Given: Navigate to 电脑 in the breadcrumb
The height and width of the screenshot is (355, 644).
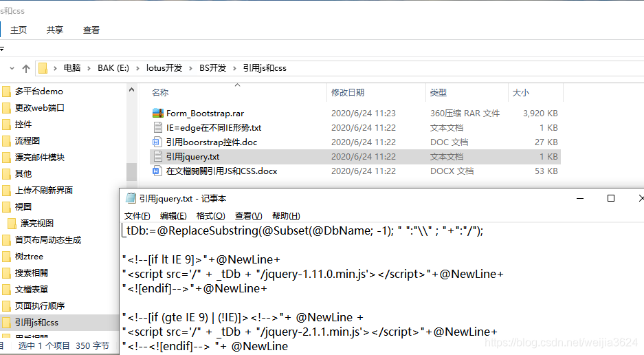Looking at the screenshot, I should click(72, 68).
